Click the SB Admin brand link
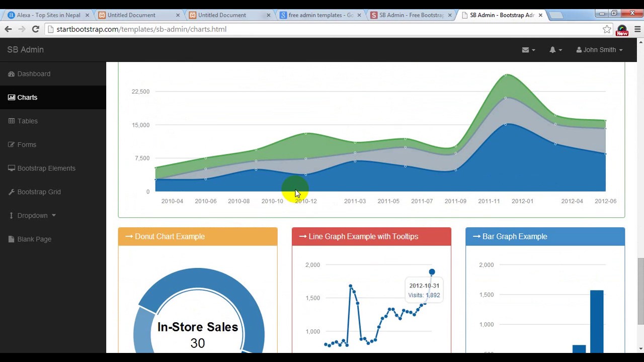 point(25,50)
